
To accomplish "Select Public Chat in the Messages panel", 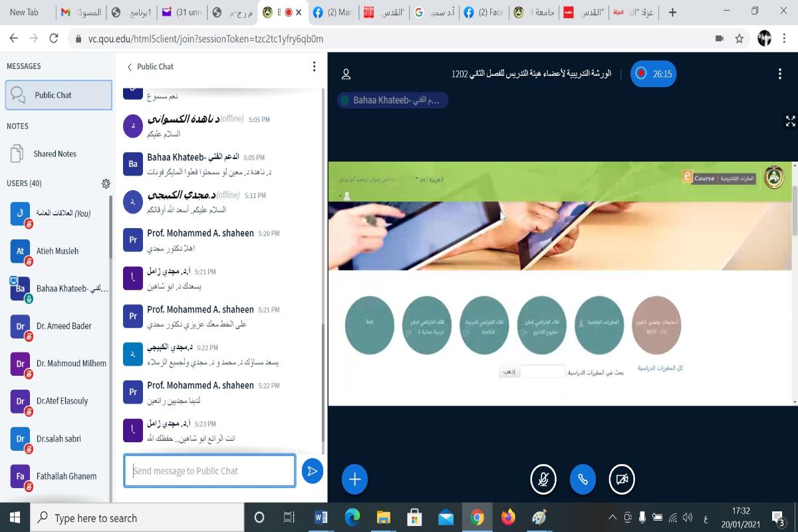I will pos(59,95).
